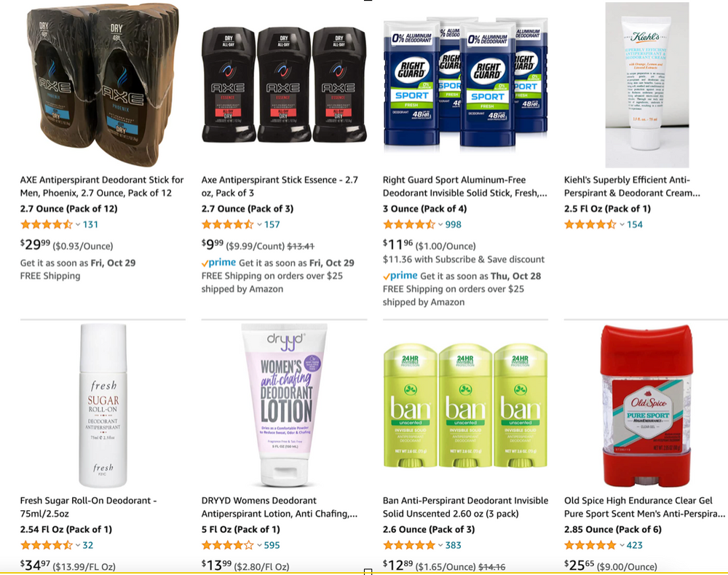The height and width of the screenshot is (575, 728).
Task: Open Old Spice Pure Sport gel image
Action: tap(646, 405)
